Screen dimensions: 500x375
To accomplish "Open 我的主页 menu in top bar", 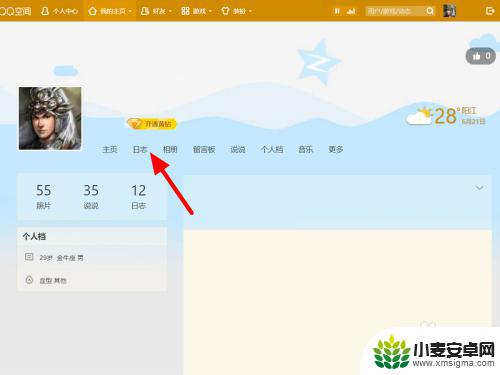I will (x=110, y=11).
